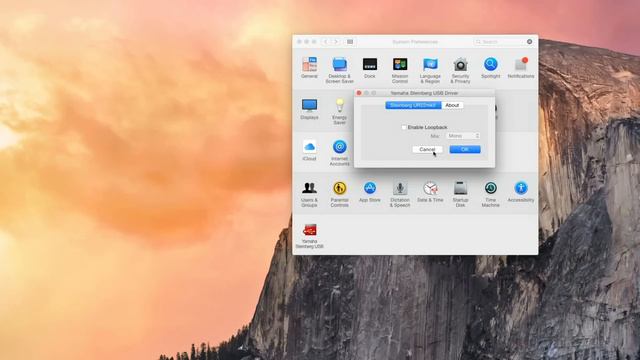Open Spotlight preferences
The width and height of the screenshot is (640, 360).
[x=491, y=68]
